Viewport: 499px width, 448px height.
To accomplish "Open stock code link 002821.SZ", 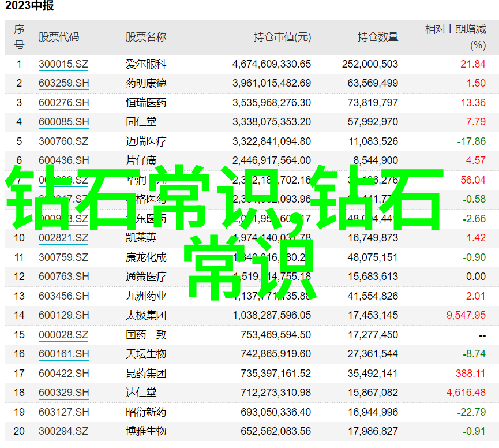I will (63, 238).
